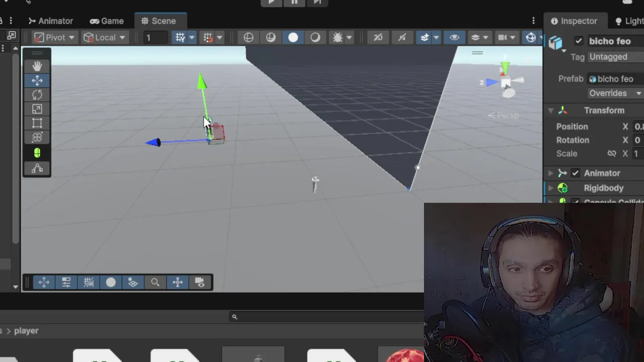Click the Step frame button
This screenshot has height=362, width=644.
(317, 2)
